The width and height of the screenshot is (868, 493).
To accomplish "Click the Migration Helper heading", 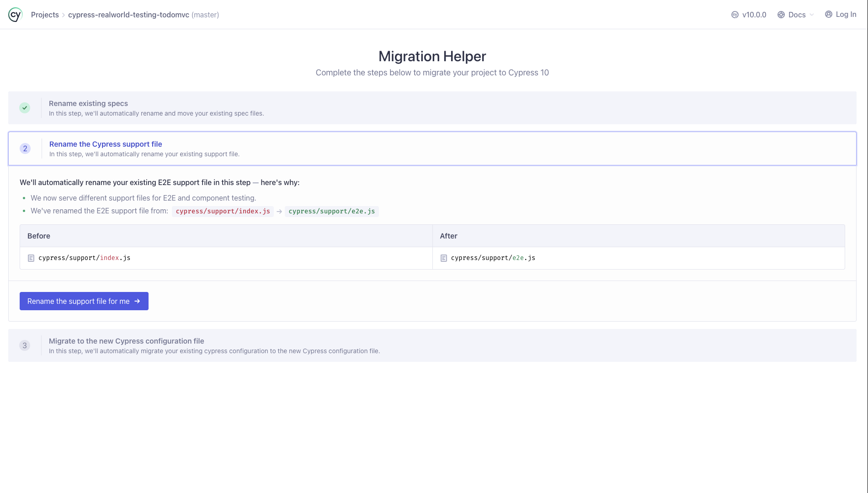I will (x=432, y=56).
